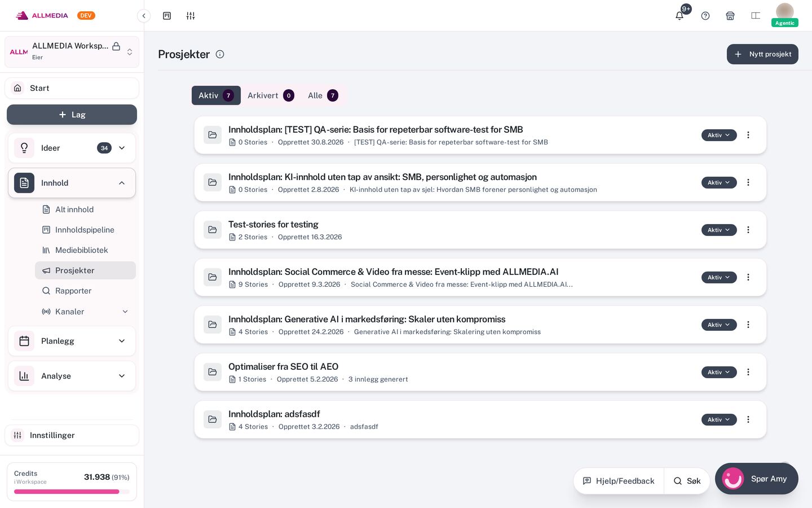This screenshot has height=508, width=812.
Task: Open Rapporter in sidebar
Action: click(x=85, y=291)
